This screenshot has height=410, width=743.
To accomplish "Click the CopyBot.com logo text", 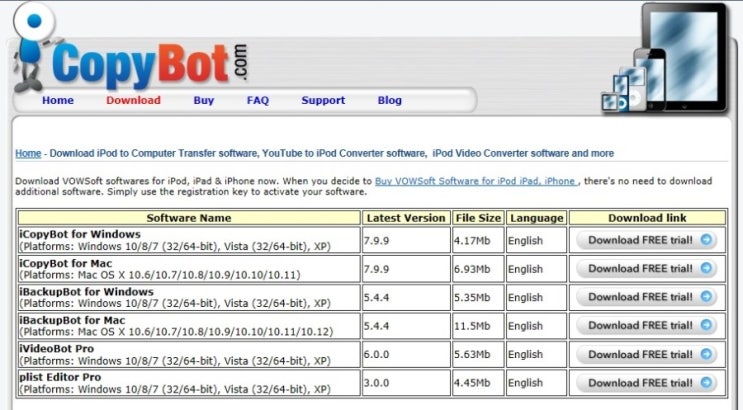I will [x=150, y=64].
